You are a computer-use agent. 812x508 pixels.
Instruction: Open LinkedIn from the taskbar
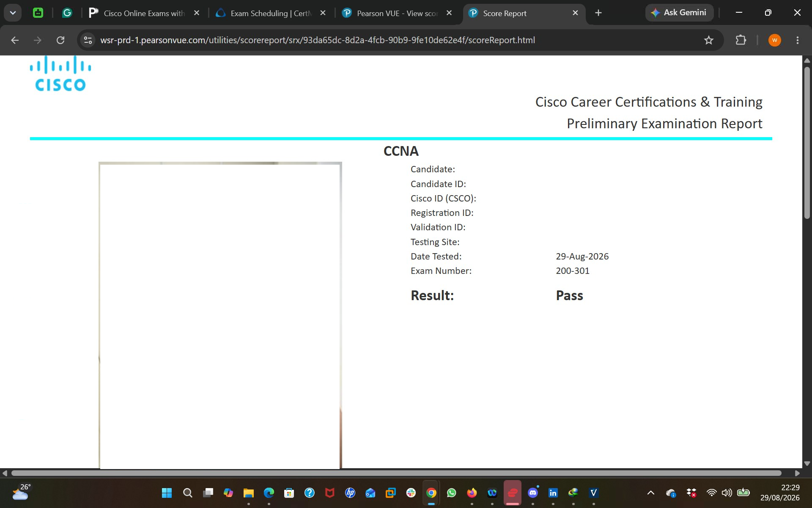click(x=553, y=493)
